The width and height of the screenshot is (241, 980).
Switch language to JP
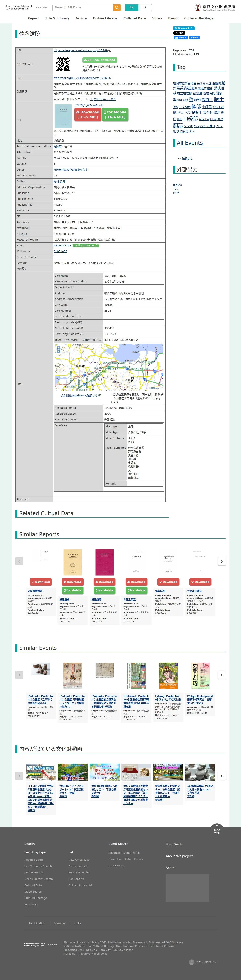click(x=145, y=7)
